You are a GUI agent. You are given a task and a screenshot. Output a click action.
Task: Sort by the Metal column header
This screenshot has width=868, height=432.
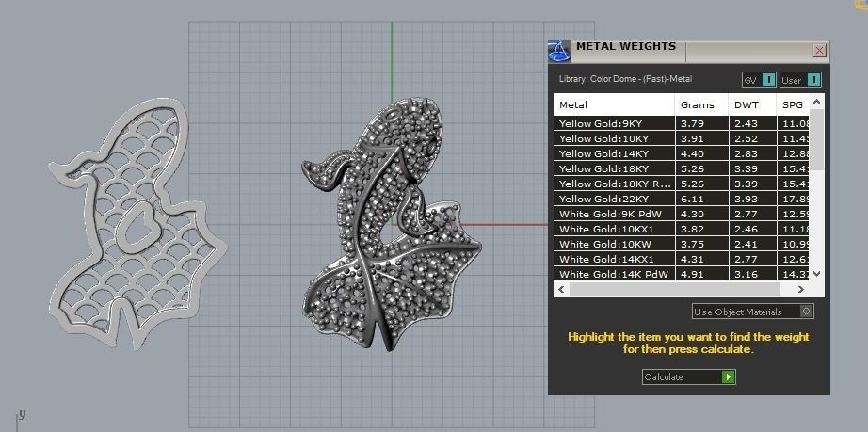(x=614, y=104)
